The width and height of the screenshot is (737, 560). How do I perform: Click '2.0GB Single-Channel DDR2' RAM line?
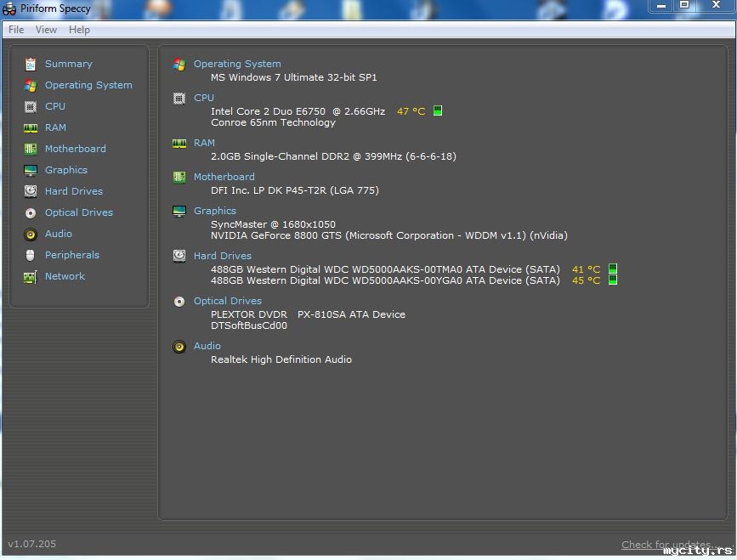[x=333, y=156]
